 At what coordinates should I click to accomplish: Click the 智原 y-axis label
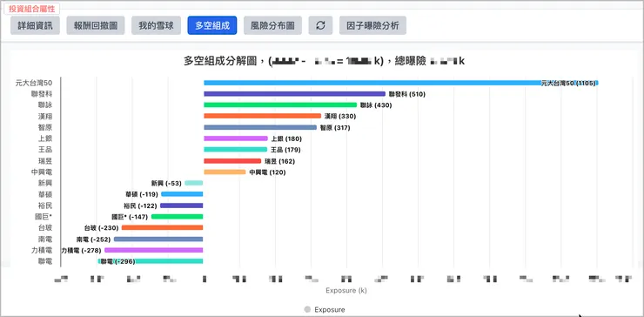pos(45,127)
